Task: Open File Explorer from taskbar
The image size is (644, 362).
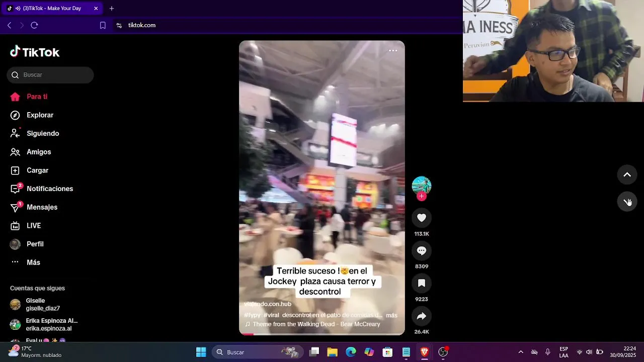Action: [x=333, y=352]
